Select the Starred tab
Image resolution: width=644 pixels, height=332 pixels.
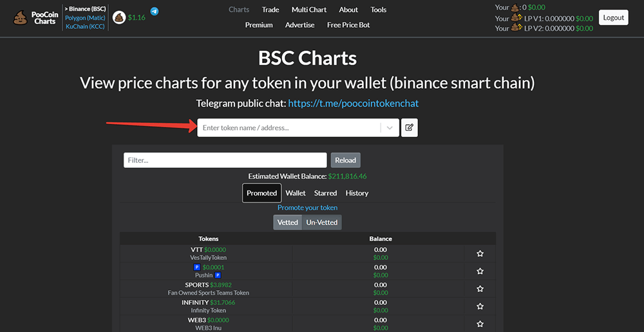325,193
